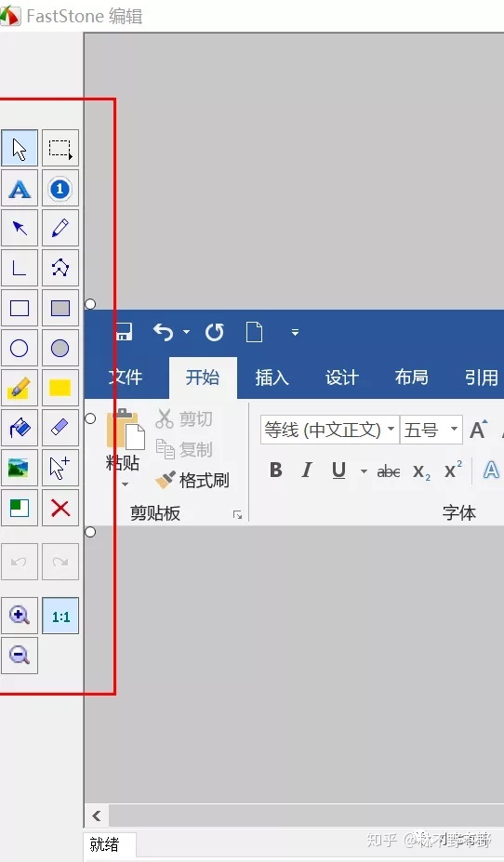The height and width of the screenshot is (862, 504).
Task: Click the 复制 copy button
Action: (184, 449)
